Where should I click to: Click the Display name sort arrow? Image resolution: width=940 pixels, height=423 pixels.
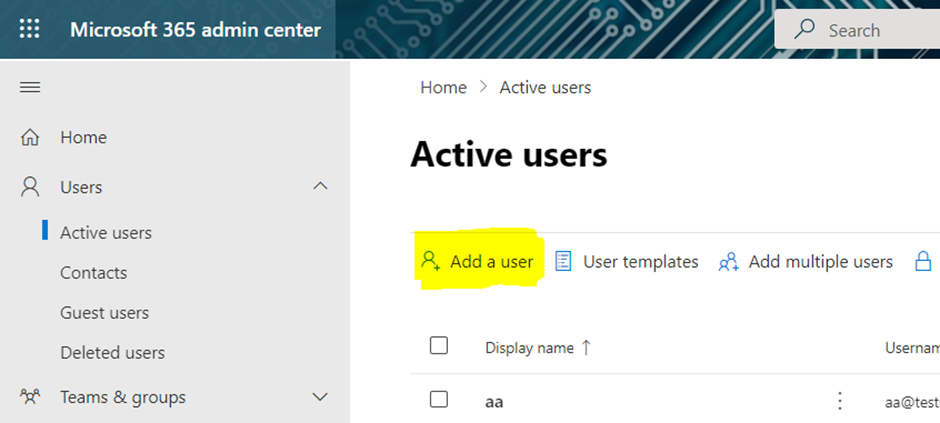[x=586, y=348]
